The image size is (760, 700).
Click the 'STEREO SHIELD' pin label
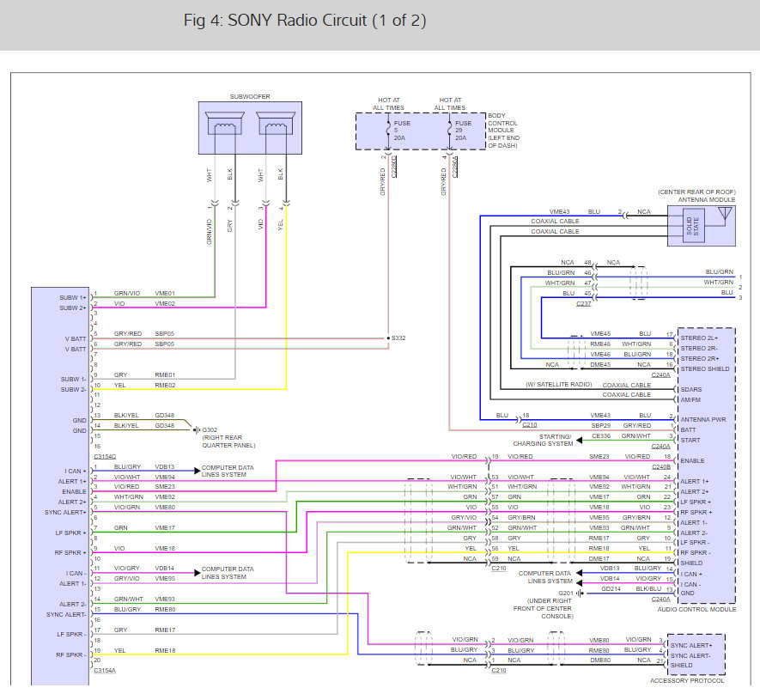[705, 369]
